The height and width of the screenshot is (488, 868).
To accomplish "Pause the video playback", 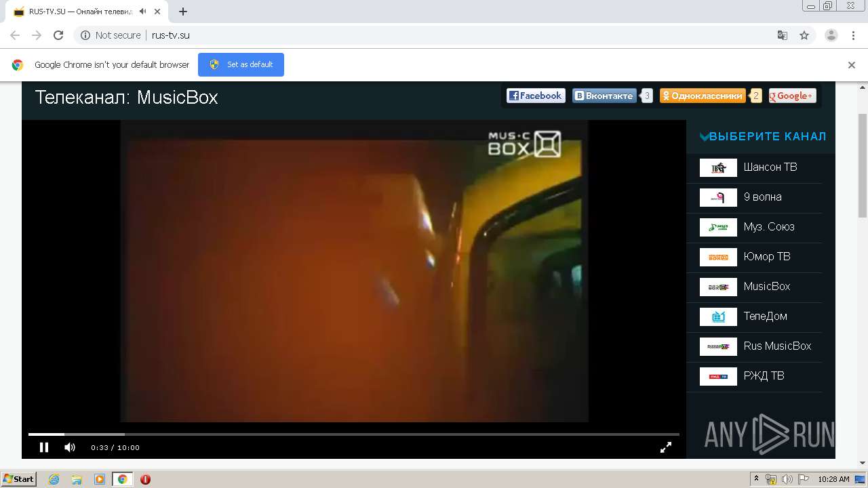I will pyautogui.click(x=44, y=447).
